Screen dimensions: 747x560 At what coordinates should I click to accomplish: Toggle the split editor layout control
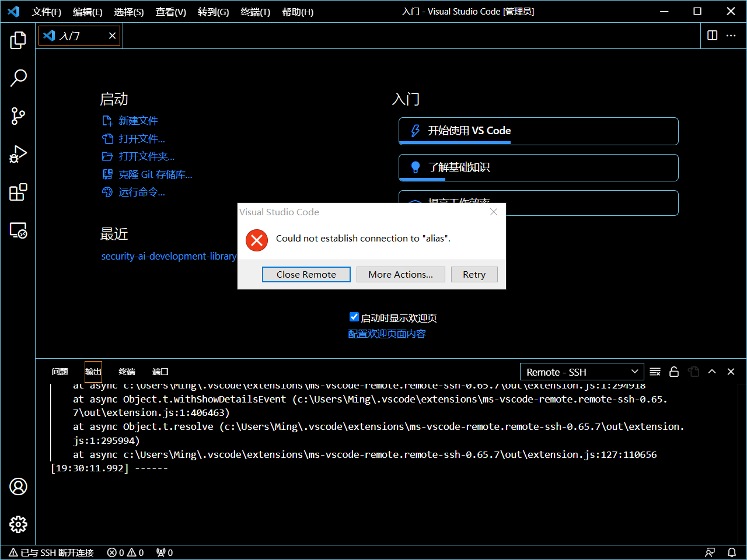pos(712,36)
